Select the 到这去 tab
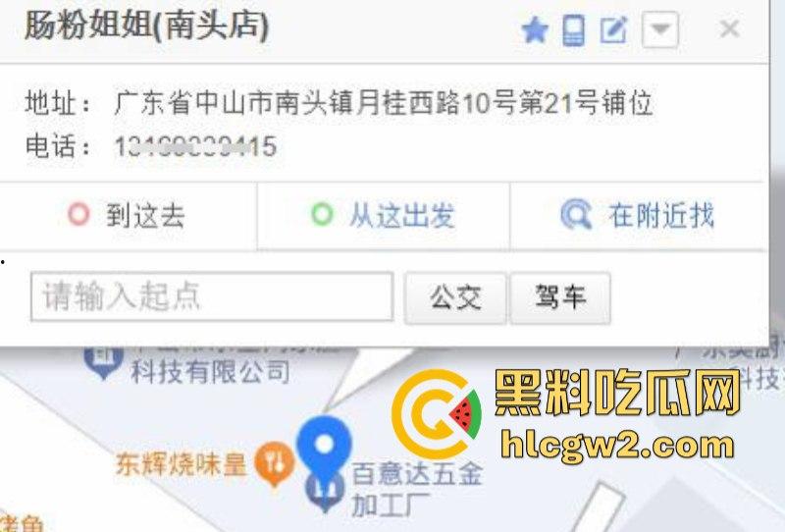Viewport: 785px width, 532px height. coord(128,216)
